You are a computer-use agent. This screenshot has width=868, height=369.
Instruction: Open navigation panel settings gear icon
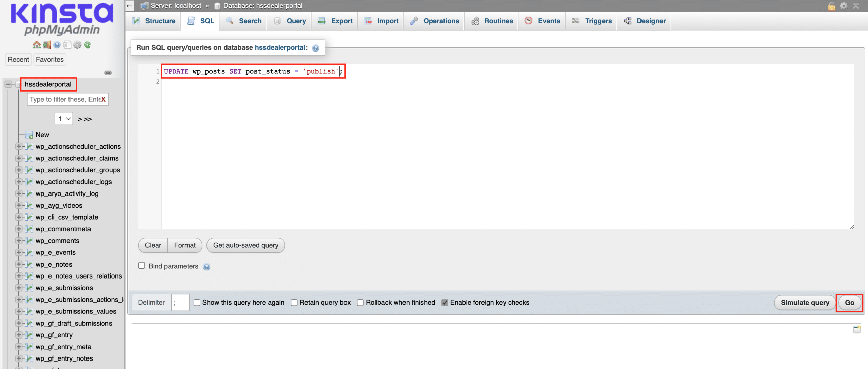[x=77, y=45]
